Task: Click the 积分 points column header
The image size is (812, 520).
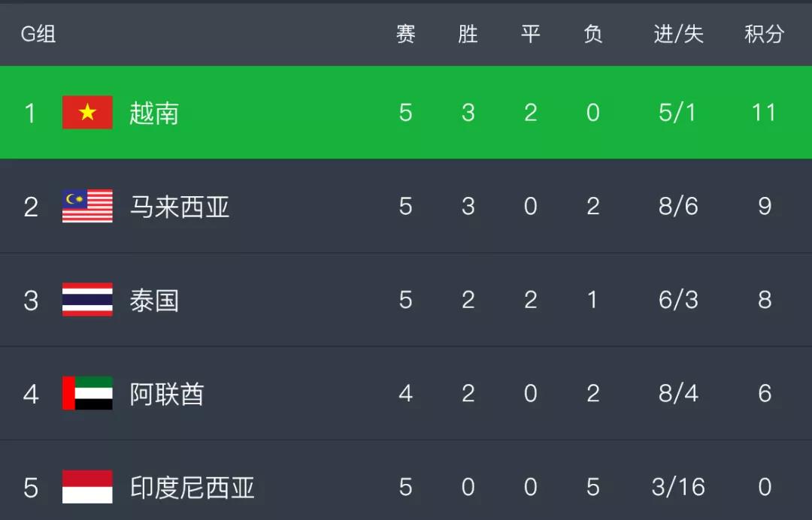Action: 765,34
